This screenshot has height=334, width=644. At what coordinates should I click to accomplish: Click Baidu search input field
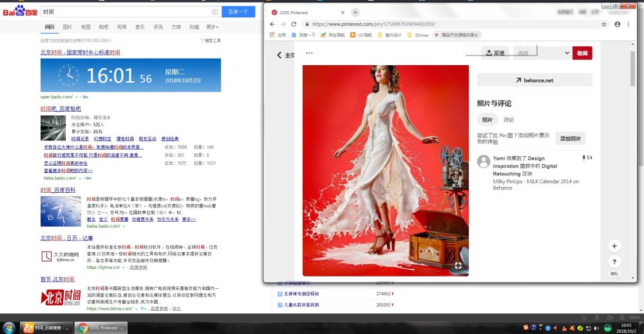[128, 12]
